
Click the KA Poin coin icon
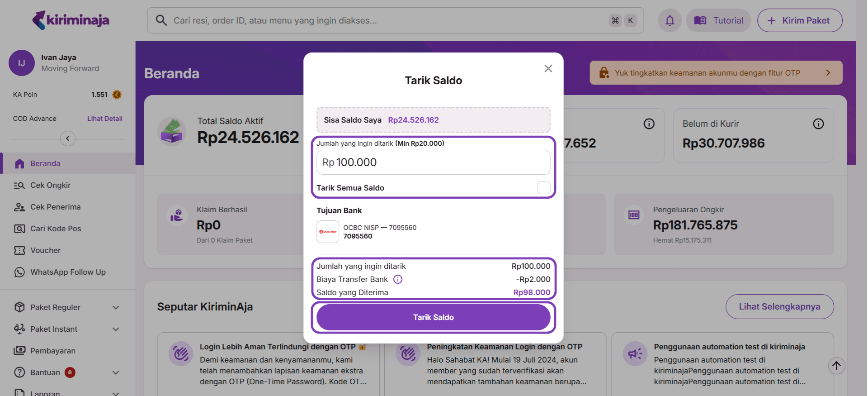117,95
